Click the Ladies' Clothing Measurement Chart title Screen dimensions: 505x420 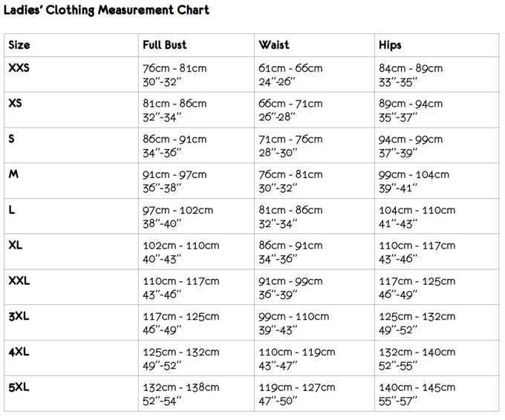pyautogui.click(x=106, y=10)
